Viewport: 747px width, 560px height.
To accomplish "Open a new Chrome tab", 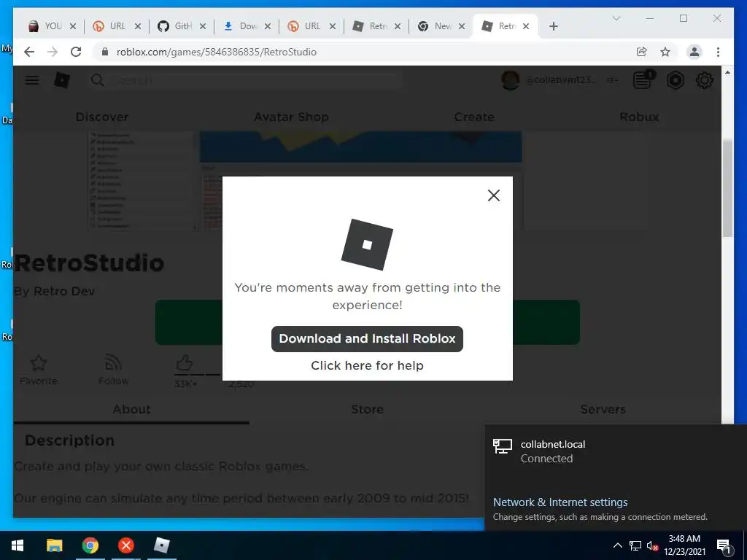I will click(553, 26).
